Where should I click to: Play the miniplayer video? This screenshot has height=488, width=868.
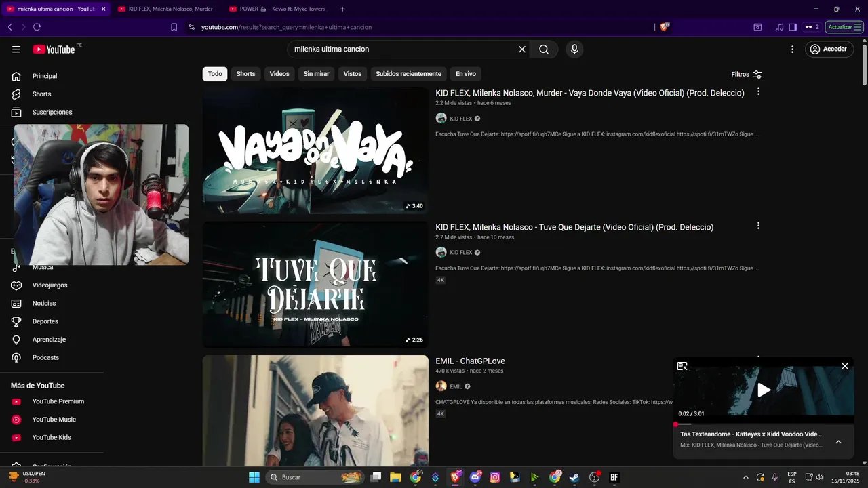764,390
